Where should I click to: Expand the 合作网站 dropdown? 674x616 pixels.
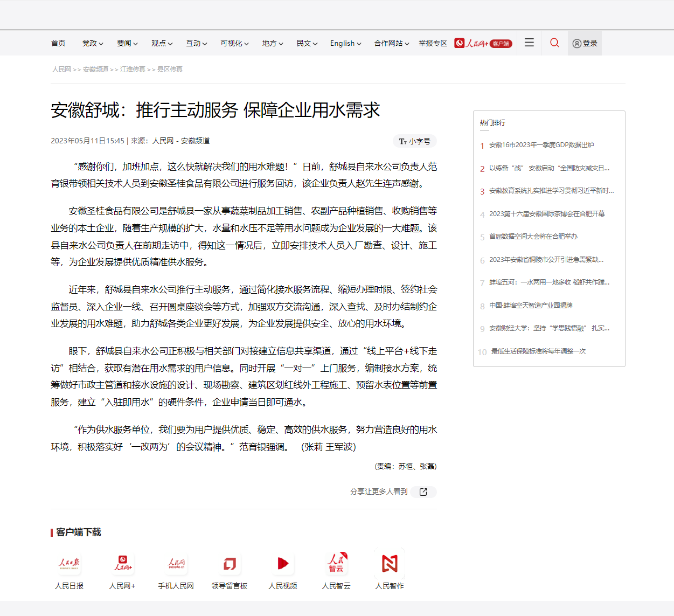point(392,44)
